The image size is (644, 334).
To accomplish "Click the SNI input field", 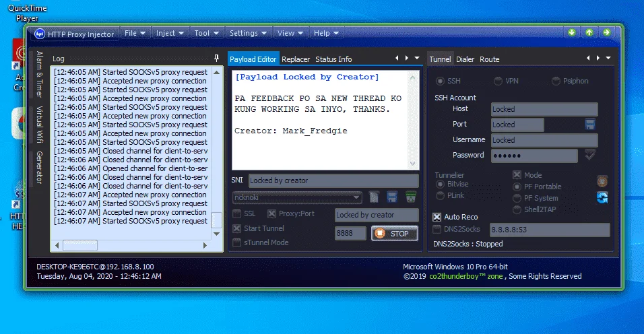I will [333, 180].
